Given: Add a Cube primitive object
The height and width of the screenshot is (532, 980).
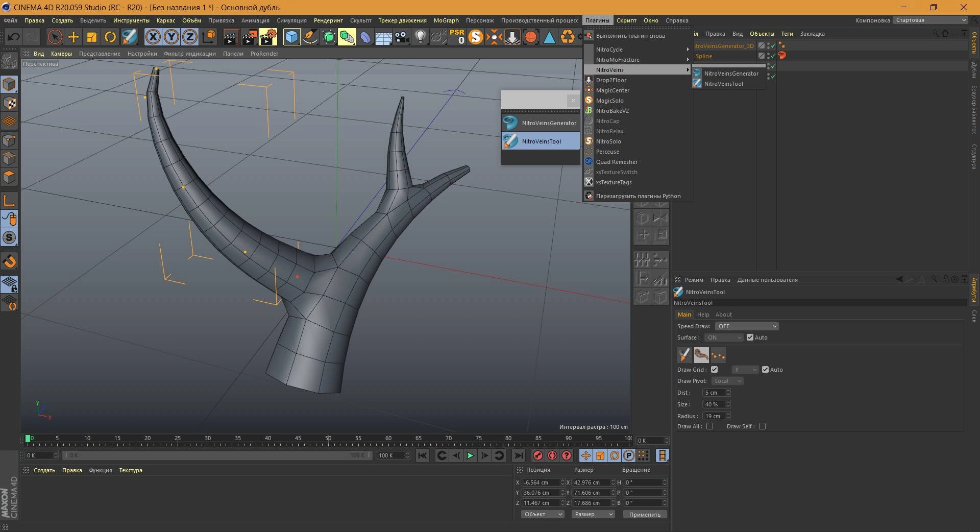Looking at the screenshot, I should 291,37.
